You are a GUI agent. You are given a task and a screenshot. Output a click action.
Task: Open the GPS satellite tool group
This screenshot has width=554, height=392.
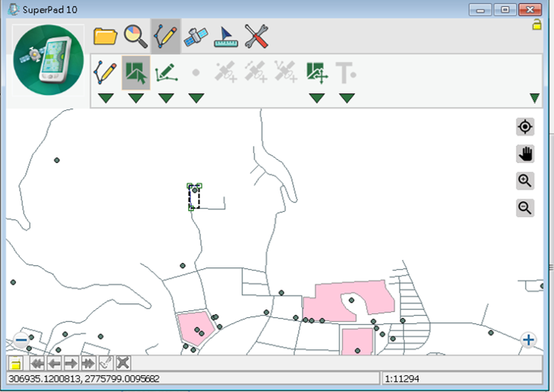click(196, 37)
